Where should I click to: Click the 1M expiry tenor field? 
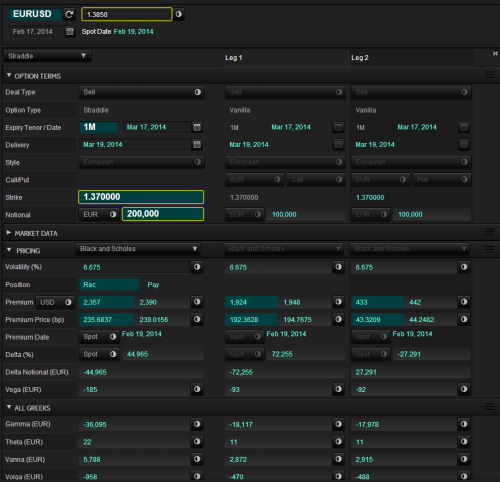point(99,127)
